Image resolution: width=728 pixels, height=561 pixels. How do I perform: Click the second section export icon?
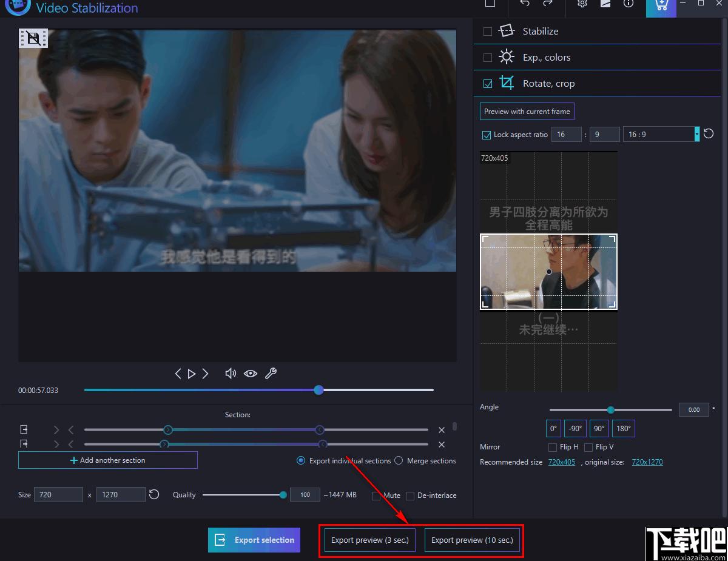click(x=24, y=444)
